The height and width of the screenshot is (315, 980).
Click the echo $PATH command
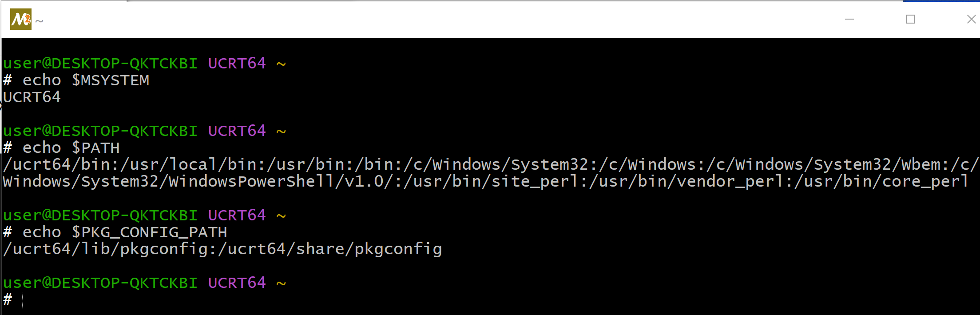tap(61, 148)
